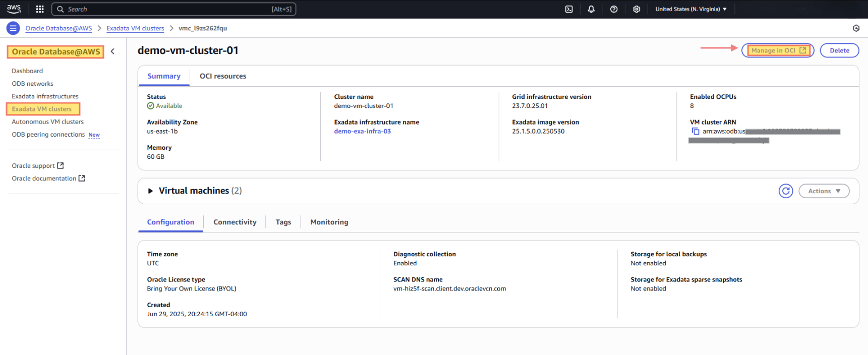Switch to the Connectivity tab
Viewport: 868px width, 355px height.
coord(235,222)
